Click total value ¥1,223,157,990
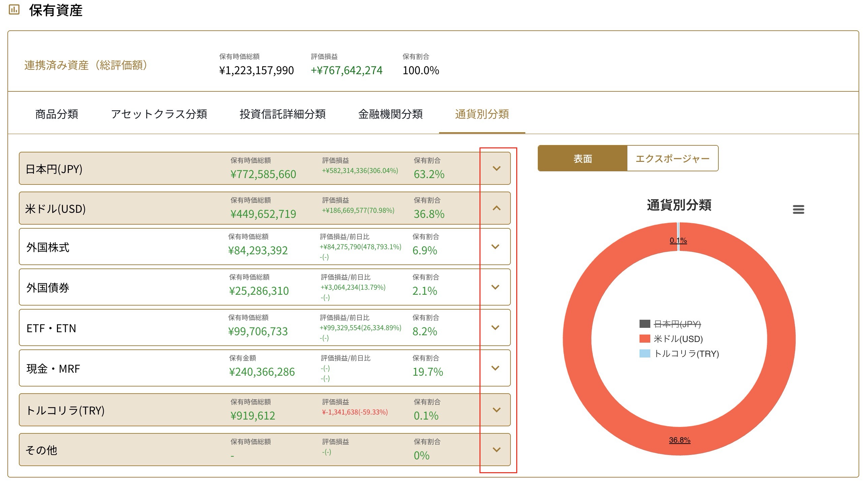The height and width of the screenshot is (485, 868). pos(256,70)
